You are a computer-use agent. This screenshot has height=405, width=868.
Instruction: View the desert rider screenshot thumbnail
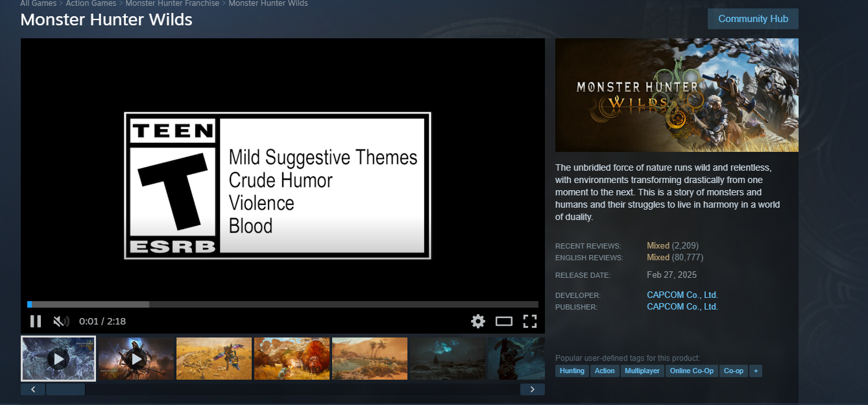click(x=214, y=358)
